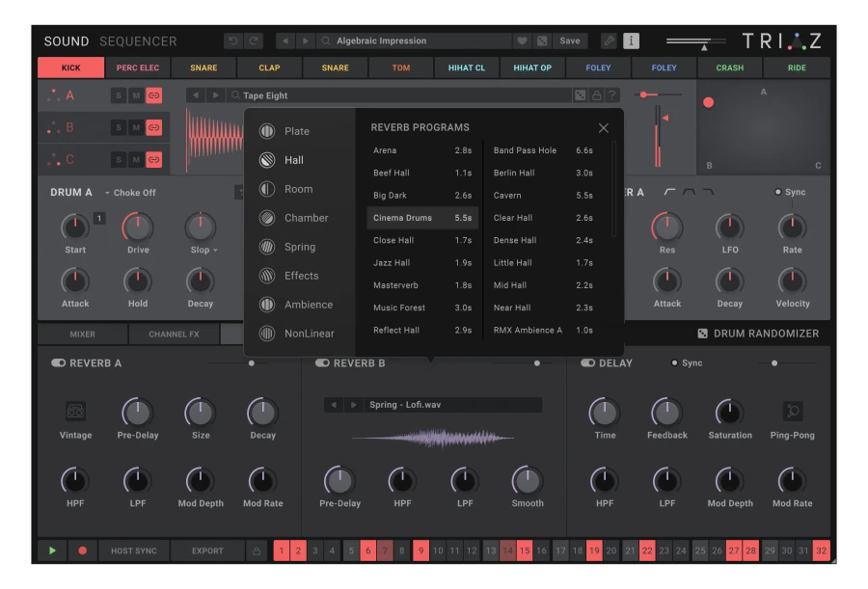Start playback with the green play button
Viewport: 868px width, 589px height.
[53, 551]
